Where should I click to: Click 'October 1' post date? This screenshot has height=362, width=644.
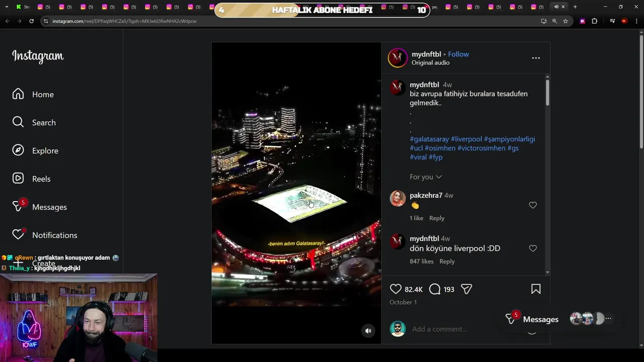click(x=403, y=302)
